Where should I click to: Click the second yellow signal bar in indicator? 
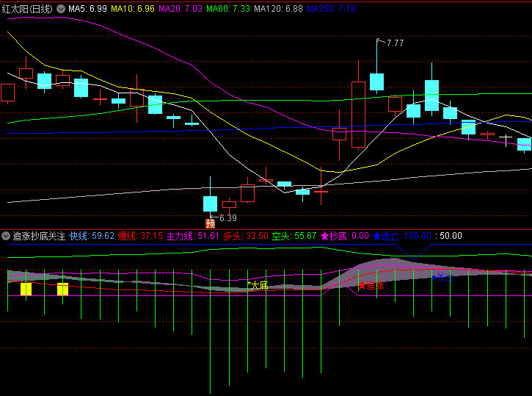coord(62,289)
